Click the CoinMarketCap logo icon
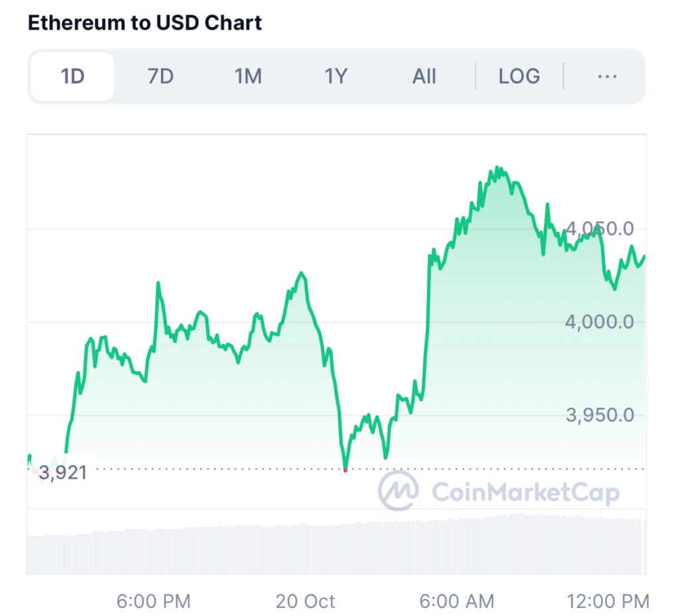This screenshot has height=616, width=673. click(x=398, y=491)
